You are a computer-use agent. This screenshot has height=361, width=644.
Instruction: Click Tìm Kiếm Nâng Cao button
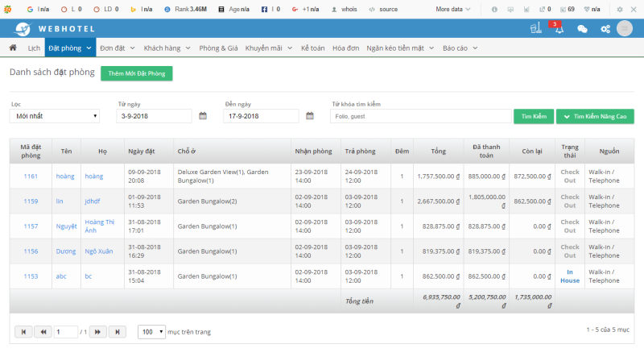click(595, 116)
